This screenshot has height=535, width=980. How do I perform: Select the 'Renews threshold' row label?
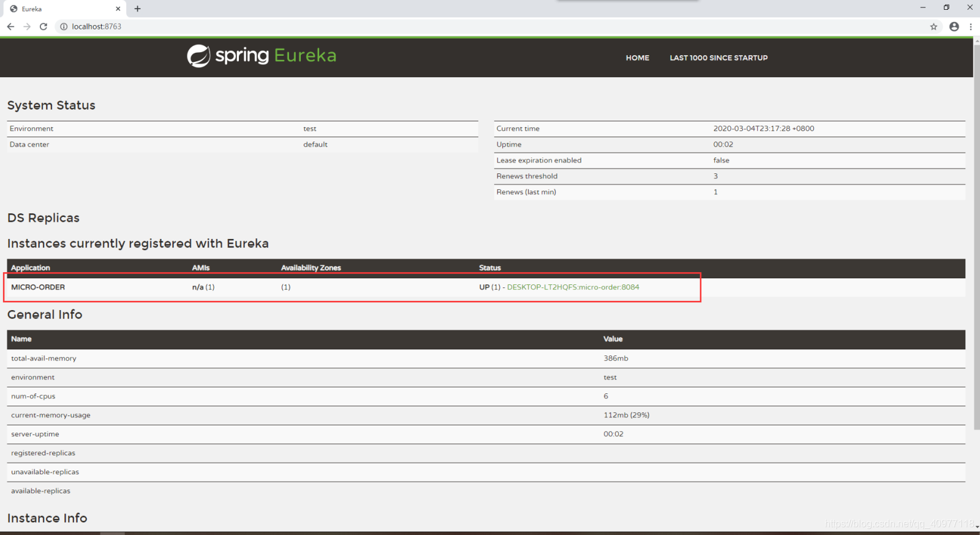coord(527,176)
